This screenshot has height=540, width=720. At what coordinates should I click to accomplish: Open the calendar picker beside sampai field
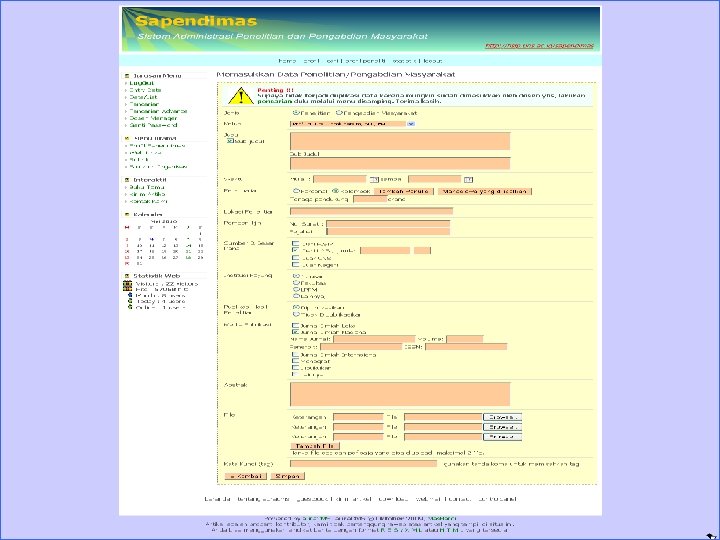coord(468,180)
